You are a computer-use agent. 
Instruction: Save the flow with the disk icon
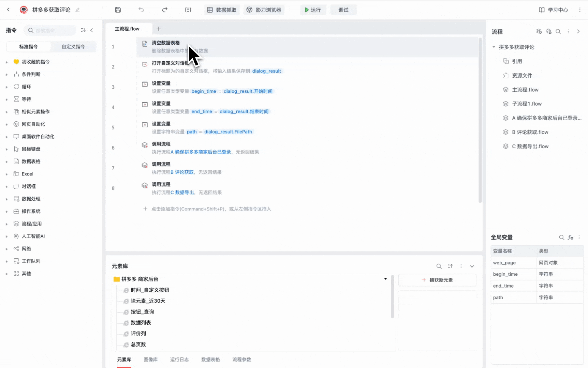(x=118, y=10)
